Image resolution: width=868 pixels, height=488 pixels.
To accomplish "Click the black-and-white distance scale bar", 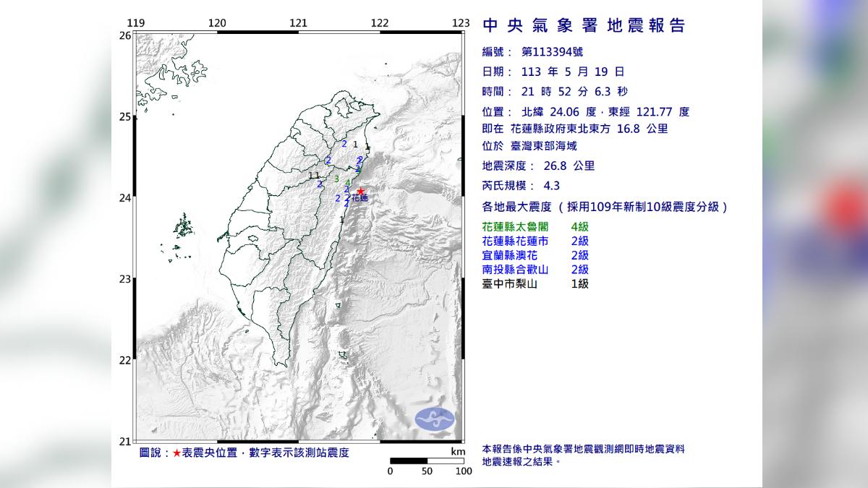I will (x=427, y=461).
